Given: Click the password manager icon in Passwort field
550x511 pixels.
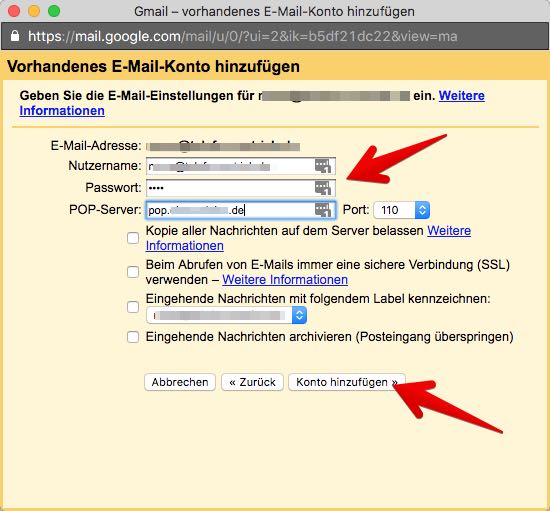Looking at the screenshot, I should (323, 188).
